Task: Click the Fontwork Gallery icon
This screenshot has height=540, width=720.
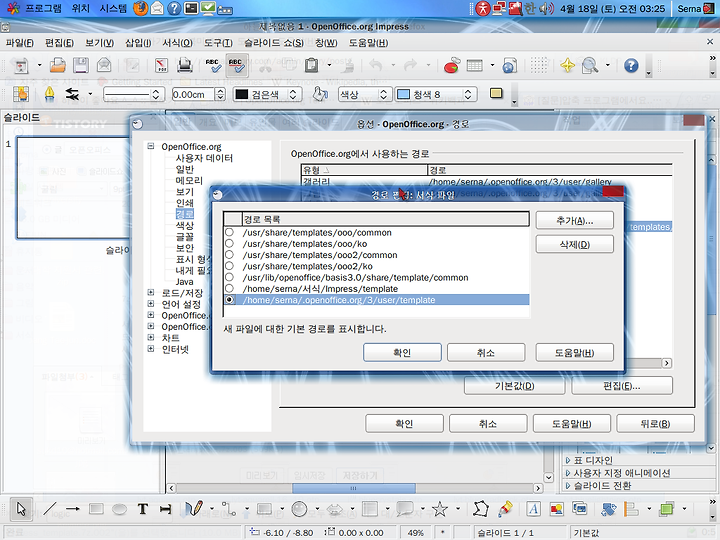Action: point(533,509)
